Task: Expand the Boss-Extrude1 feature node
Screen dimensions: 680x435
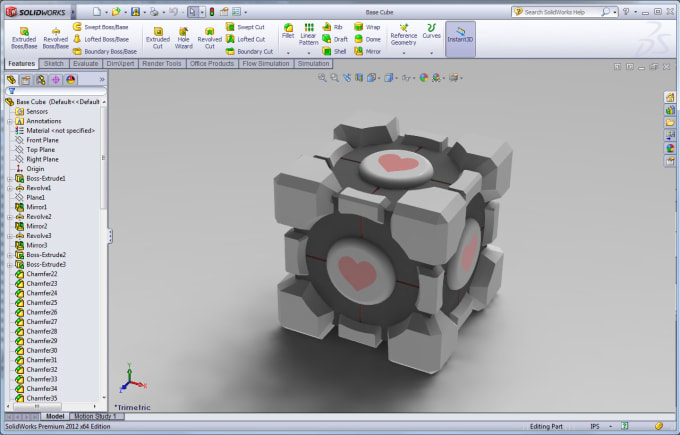Action: [x=10, y=179]
